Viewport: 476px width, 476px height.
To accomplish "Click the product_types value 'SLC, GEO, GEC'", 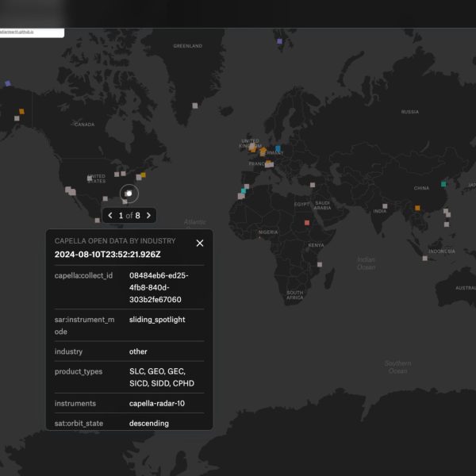I will click(157, 371).
